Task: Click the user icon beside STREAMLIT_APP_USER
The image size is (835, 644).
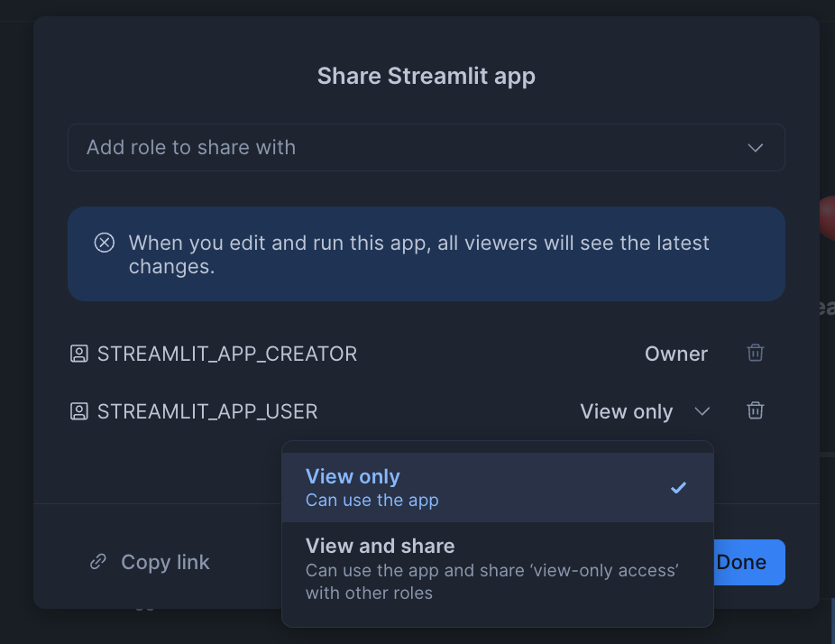Action: pos(78,411)
